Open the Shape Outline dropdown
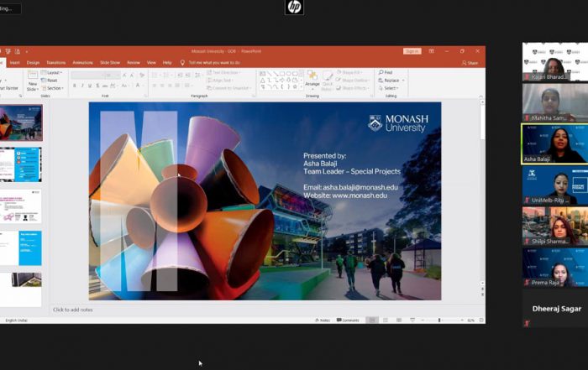The image size is (588, 370). (352, 81)
